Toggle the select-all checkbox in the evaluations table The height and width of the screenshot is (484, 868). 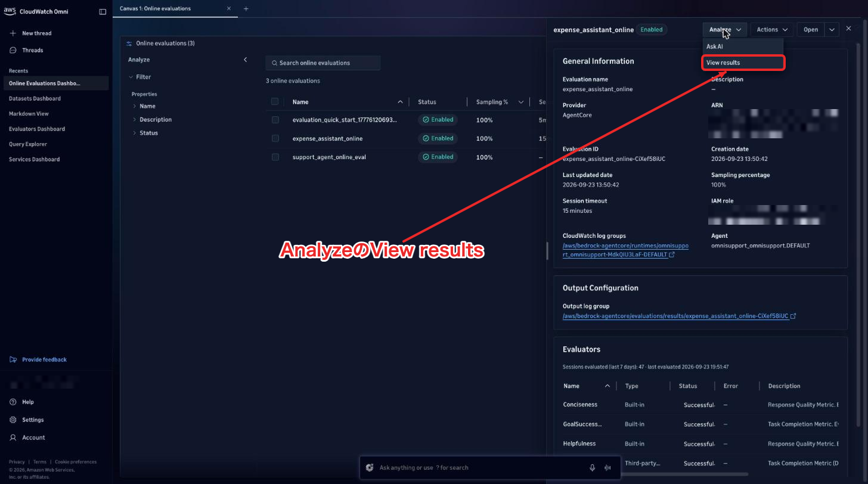coord(275,101)
